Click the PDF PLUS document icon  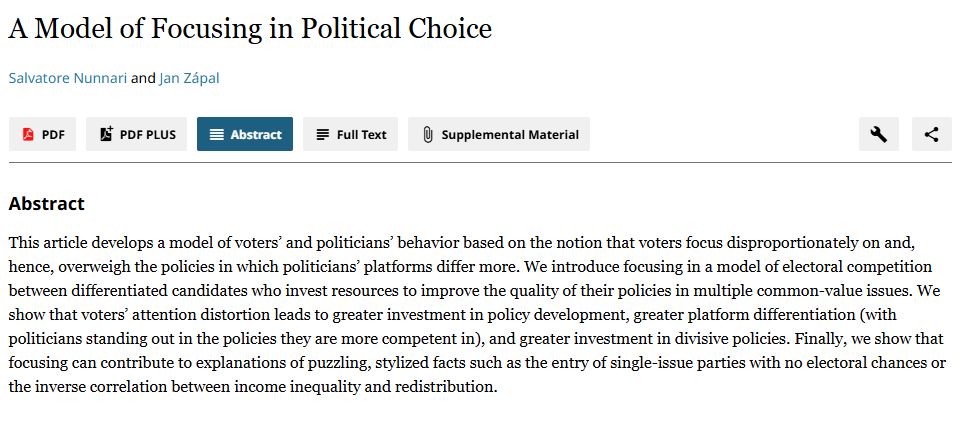[x=106, y=134]
